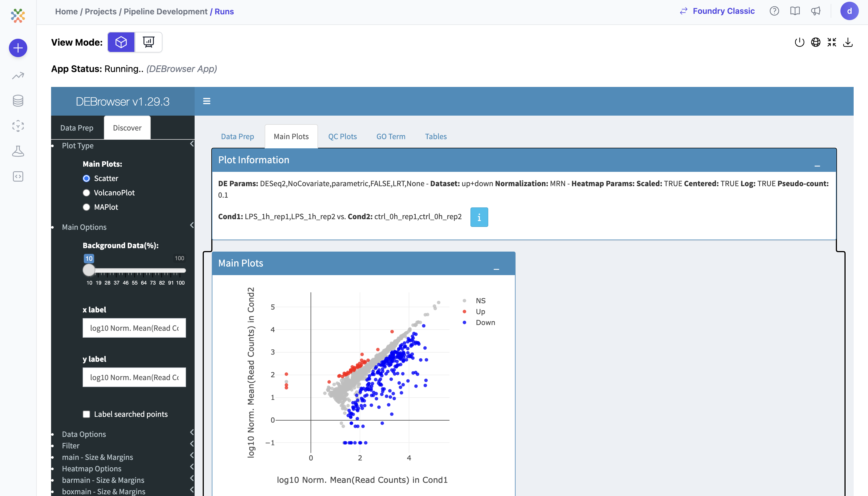The height and width of the screenshot is (496, 868).
Task: Open the flask lab sidebar icon
Action: tap(18, 151)
